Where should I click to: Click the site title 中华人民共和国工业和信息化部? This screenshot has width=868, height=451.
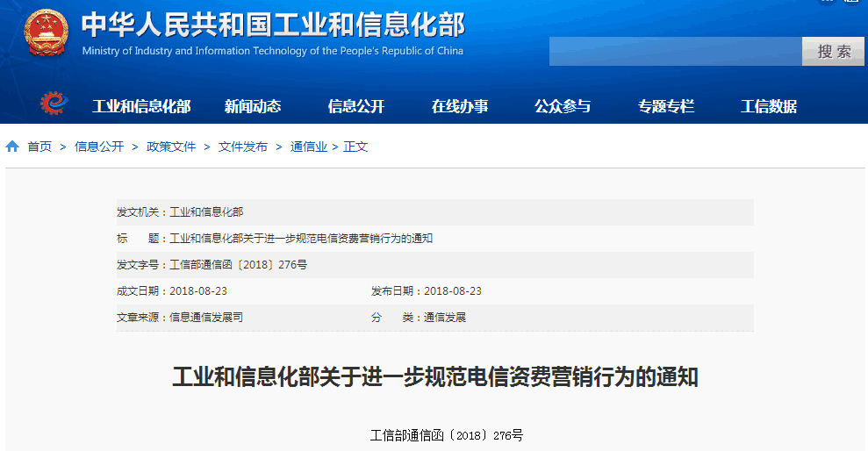click(274, 25)
